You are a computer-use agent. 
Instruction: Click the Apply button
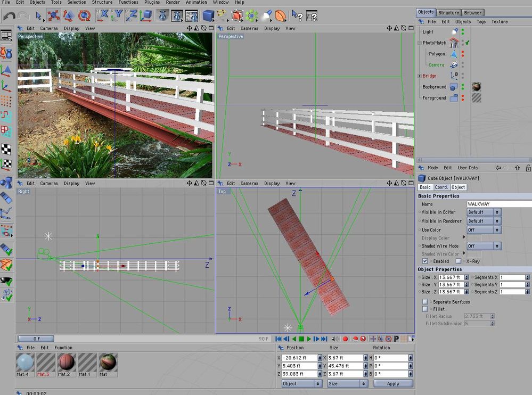coord(393,383)
